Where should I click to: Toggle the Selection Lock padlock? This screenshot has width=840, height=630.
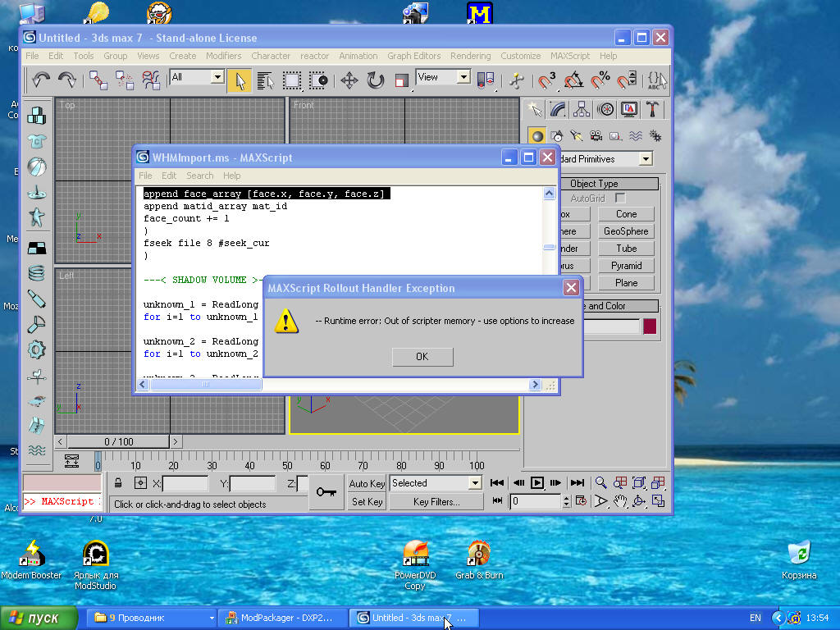coord(118,483)
